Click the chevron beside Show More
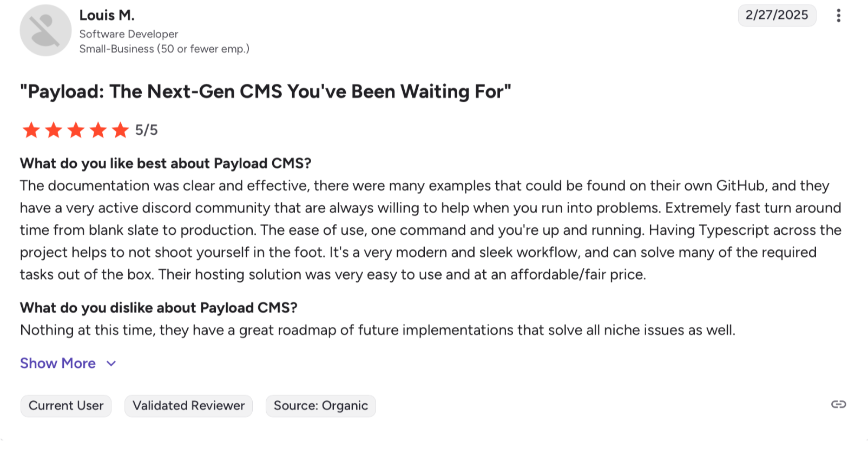 (x=111, y=364)
